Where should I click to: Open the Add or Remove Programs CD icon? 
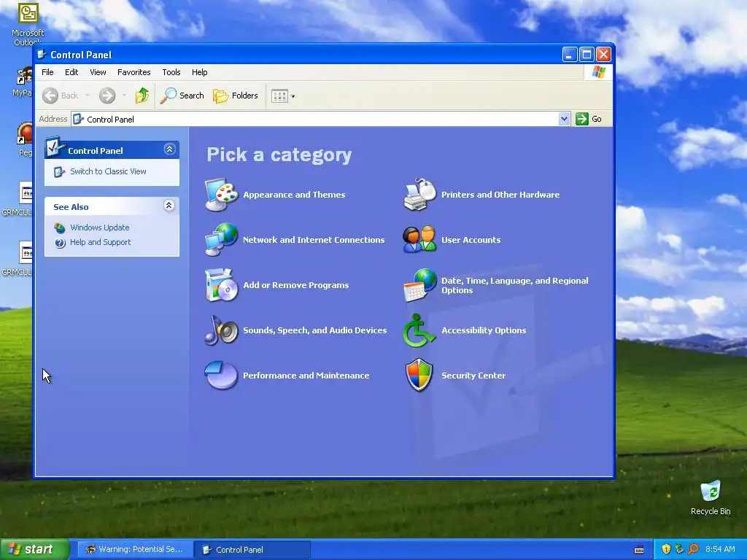point(221,285)
